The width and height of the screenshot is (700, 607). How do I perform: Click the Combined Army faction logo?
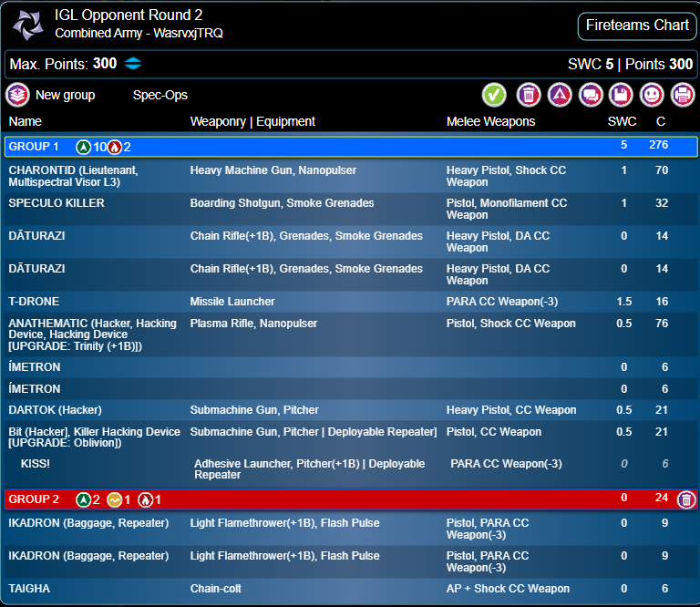click(27, 25)
